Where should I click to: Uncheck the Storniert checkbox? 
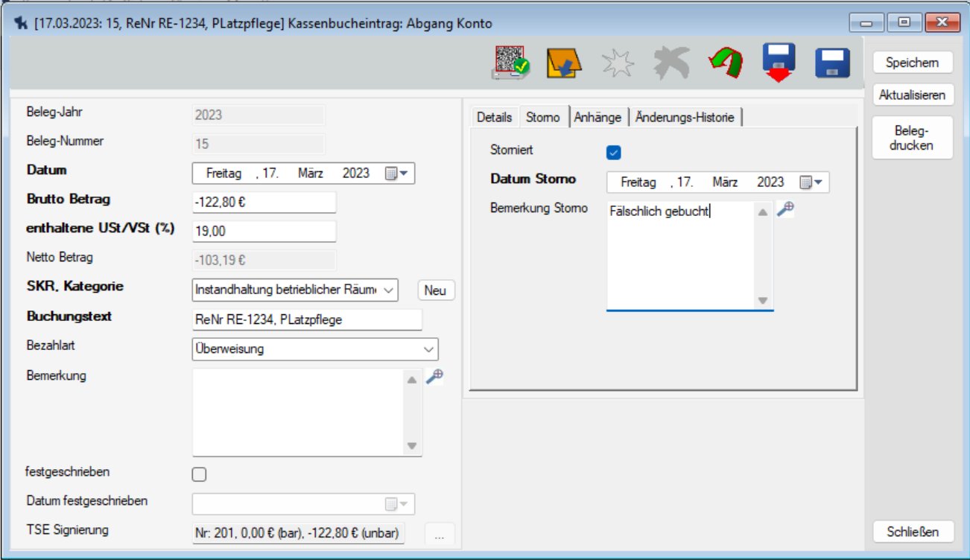pyautogui.click(x=614, y=153)
